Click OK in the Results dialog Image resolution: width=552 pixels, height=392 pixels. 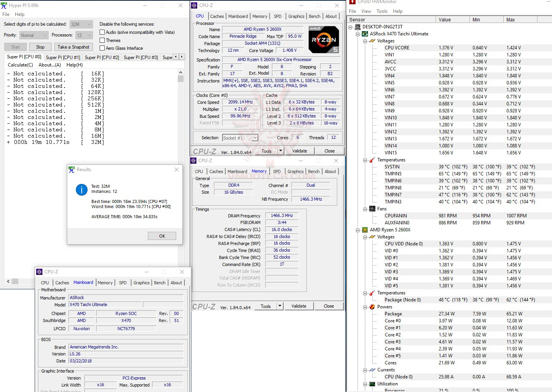click(x=162, y=236)
